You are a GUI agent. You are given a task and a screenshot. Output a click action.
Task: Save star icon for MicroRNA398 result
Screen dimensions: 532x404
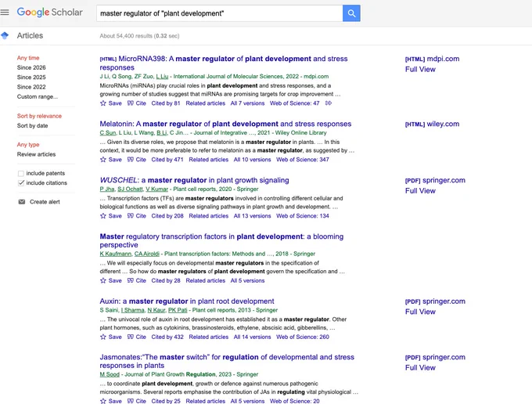click(103, 103)
